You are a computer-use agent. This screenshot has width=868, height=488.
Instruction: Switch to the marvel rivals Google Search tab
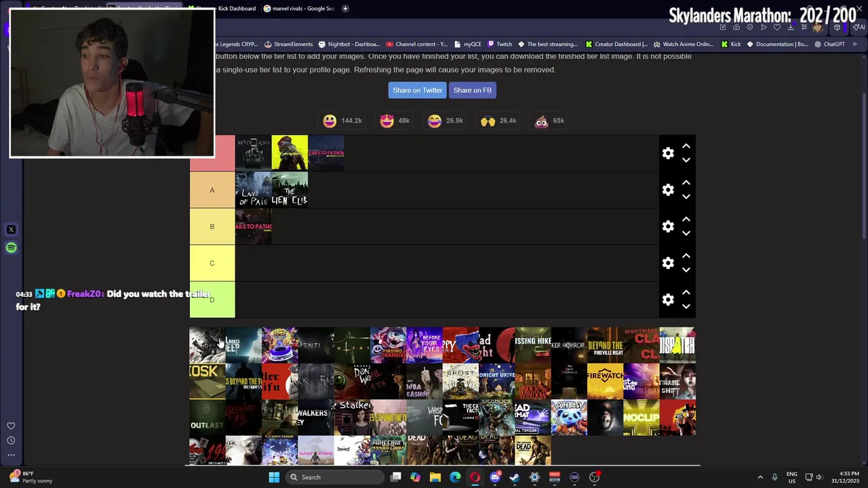tap(298, 8)
